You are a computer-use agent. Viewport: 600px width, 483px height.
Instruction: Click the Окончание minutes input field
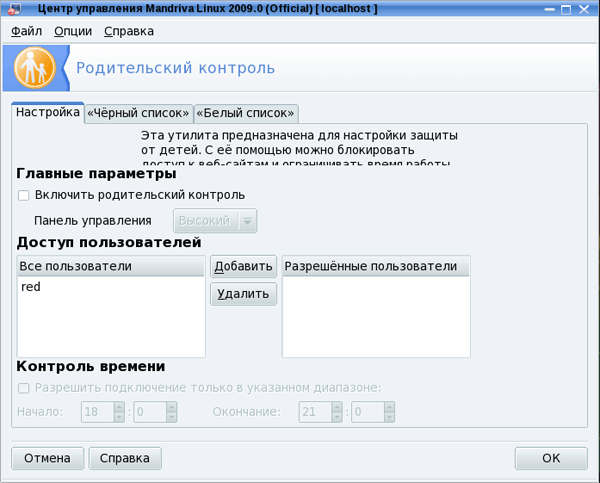(368, 412)
